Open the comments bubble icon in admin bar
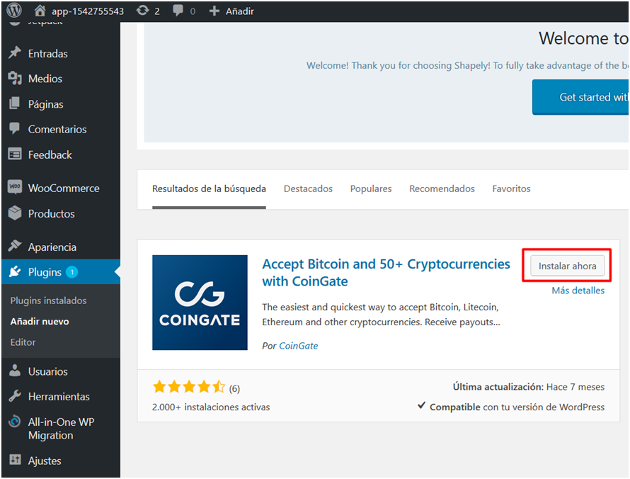630x479 pixels. pyautogui.click(x=178, y=10)
